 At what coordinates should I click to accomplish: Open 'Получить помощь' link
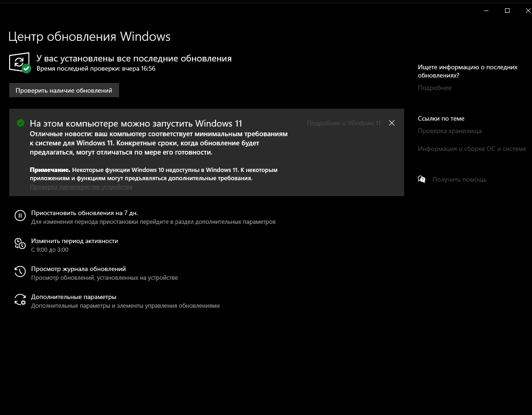point(460,179)
